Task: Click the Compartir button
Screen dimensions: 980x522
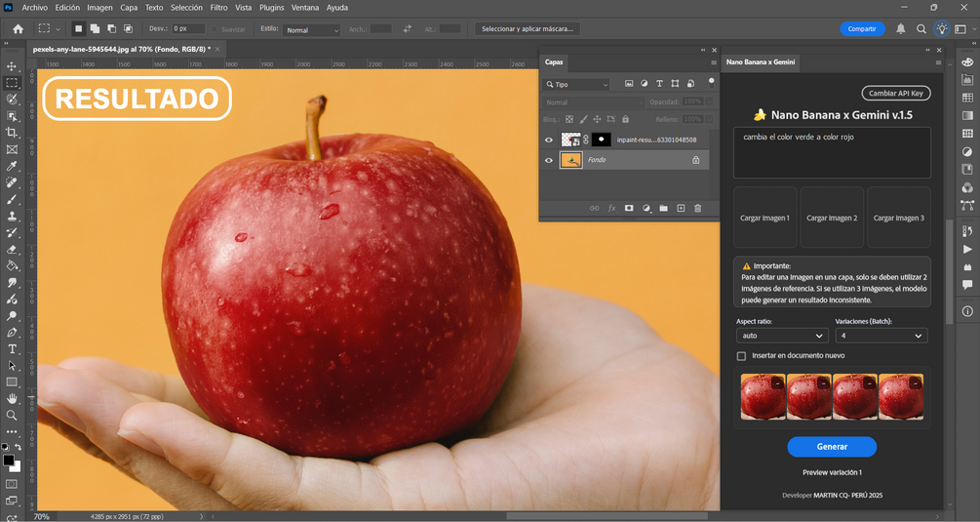Action: pyautogui.click(x=862, y=28)
